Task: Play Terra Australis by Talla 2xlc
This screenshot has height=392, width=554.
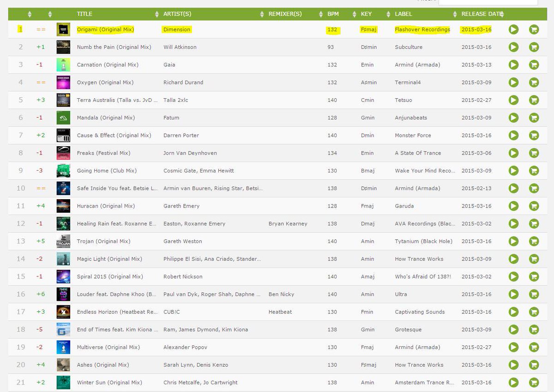Action: click(x=513, y=100)
